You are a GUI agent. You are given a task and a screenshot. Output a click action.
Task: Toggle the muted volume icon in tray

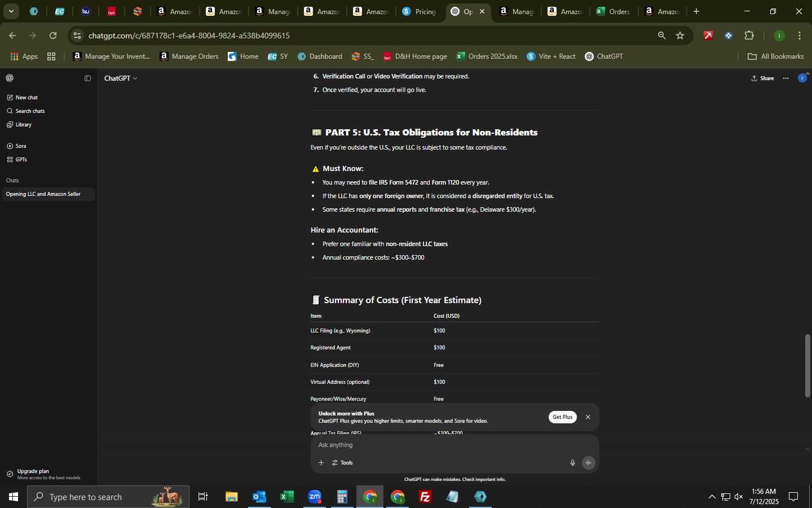[739, 497]
